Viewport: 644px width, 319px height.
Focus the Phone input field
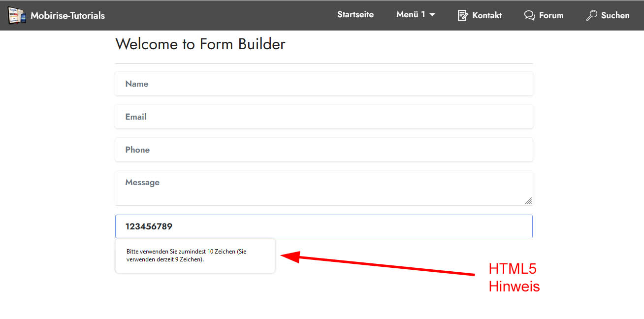(324, 150)
